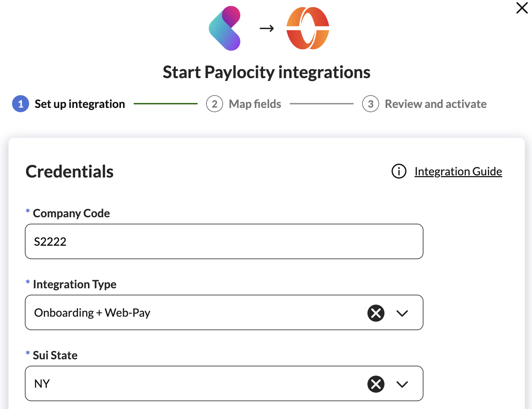The image size is (532, 409).
Task: Clear the Integration Type selection
Action: (376, 313)
